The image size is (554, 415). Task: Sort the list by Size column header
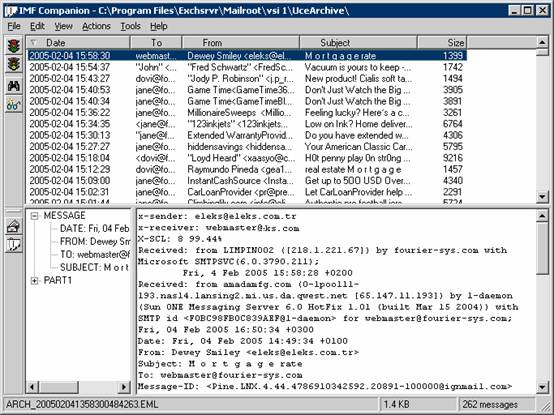point(442,43)
